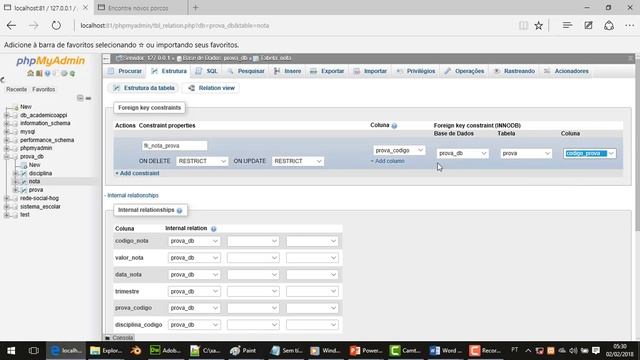Switch to SQL tab
This screenshot has height=360, width=640.
[207, 71]
